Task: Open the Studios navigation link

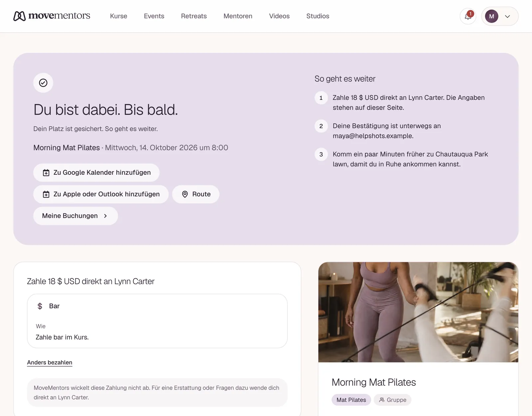Action: (x=318, y=16)
